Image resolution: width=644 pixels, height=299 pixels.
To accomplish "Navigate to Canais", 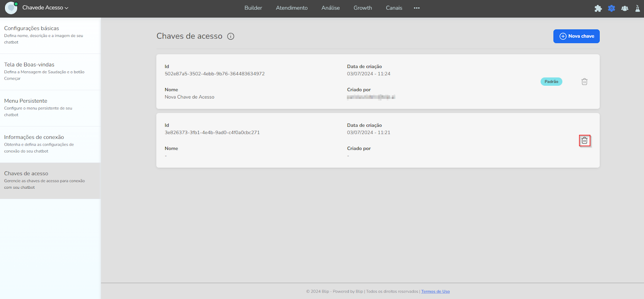I will click(x=394, y=8).
